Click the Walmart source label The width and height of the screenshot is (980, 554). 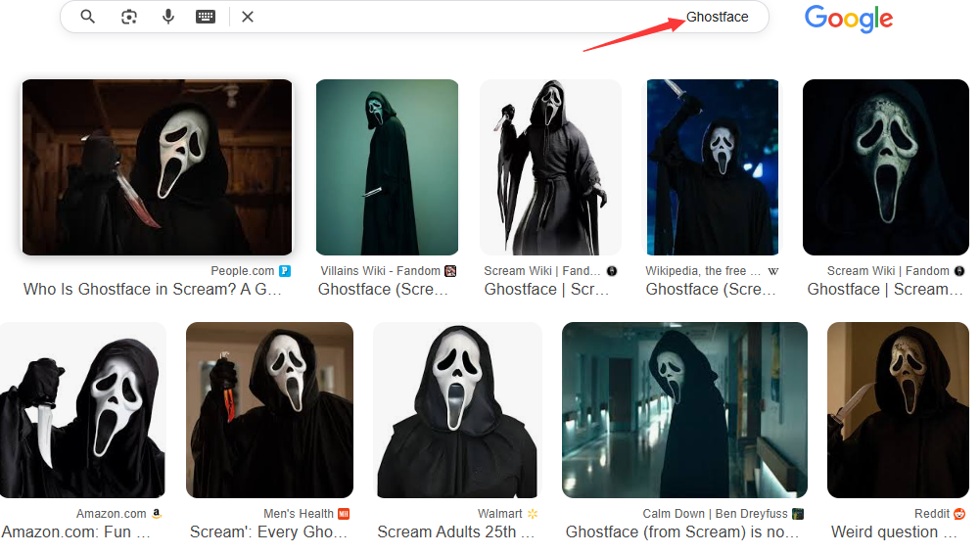499,514
